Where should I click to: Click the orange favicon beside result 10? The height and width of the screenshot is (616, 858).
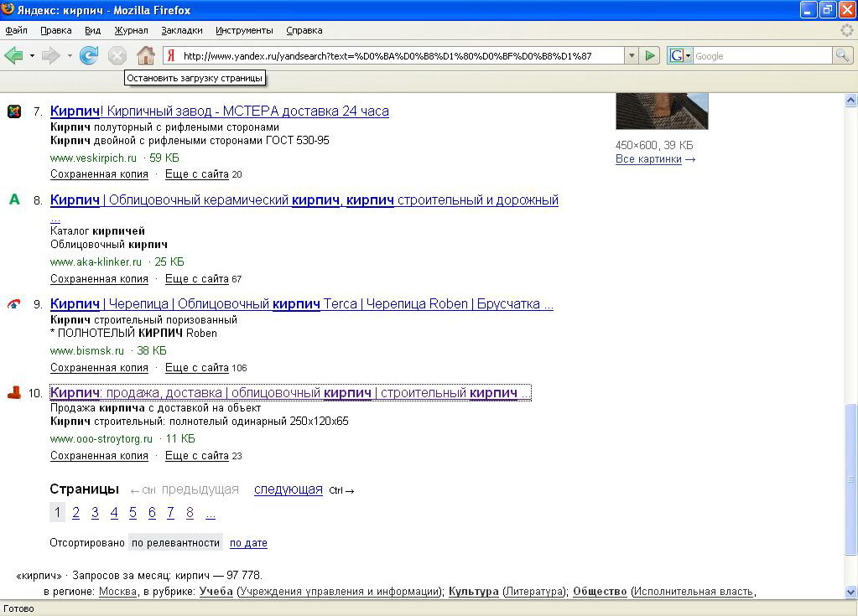pyautogui.click(x=14, y=392)
